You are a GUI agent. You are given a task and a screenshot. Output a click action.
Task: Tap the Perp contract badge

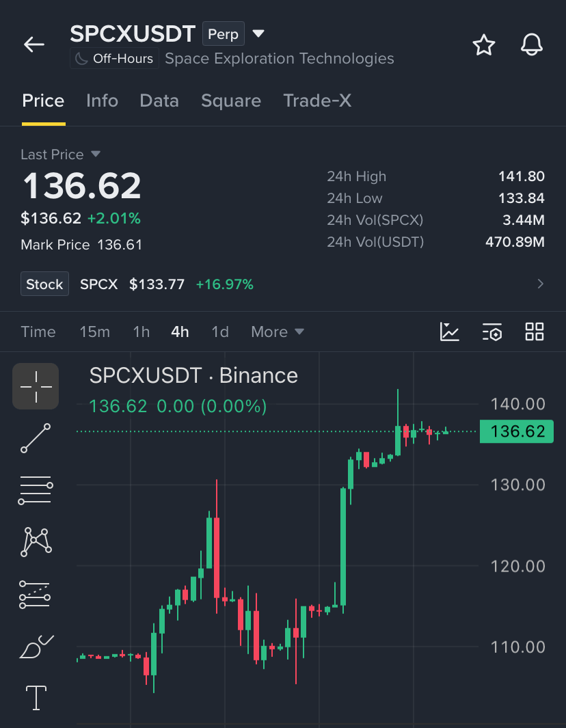click(224, 33)
